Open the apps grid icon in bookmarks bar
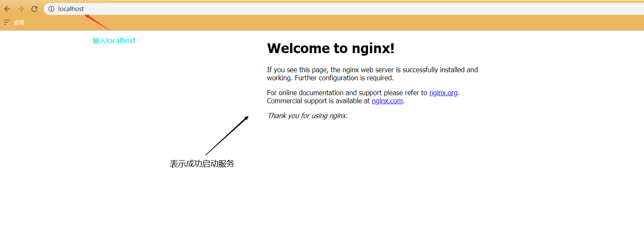The image size is (644, 246). 7,23
